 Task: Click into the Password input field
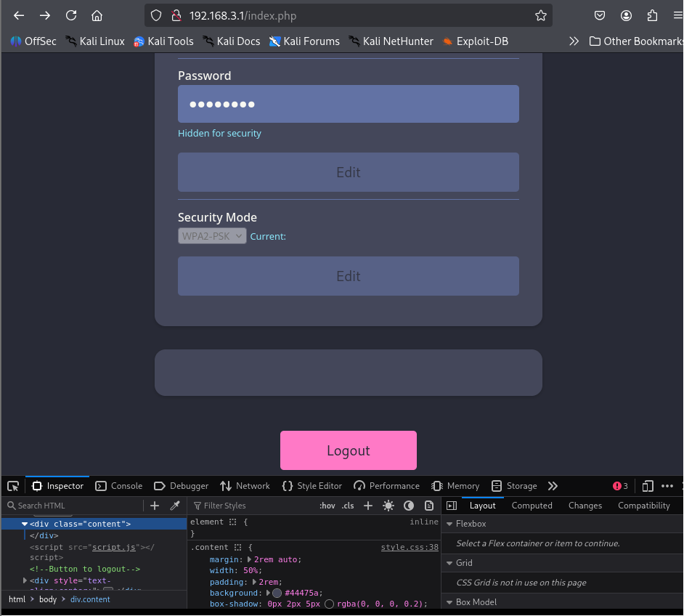point(349,104)
